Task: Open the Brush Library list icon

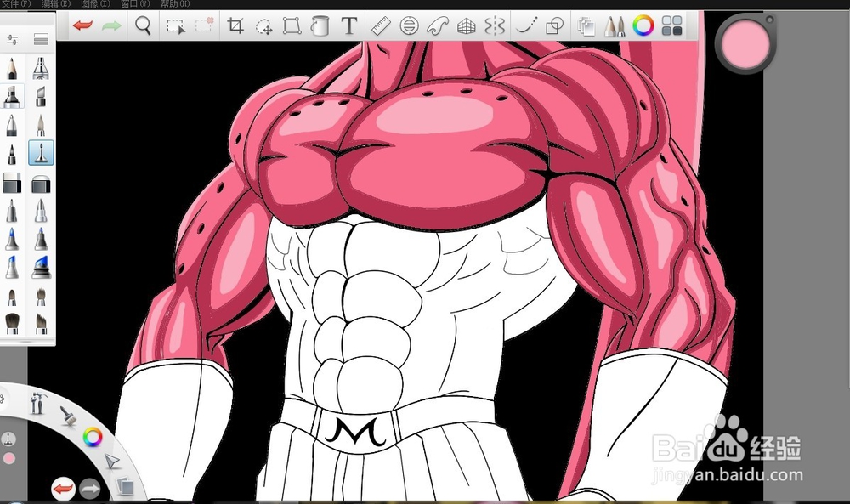Action: [x=41, y=39]
